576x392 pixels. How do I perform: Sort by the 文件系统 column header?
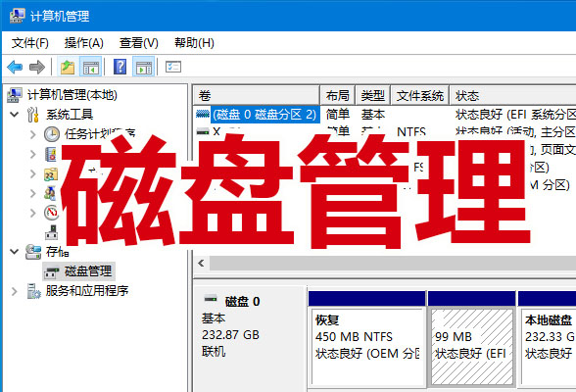(x=420, y=96)
